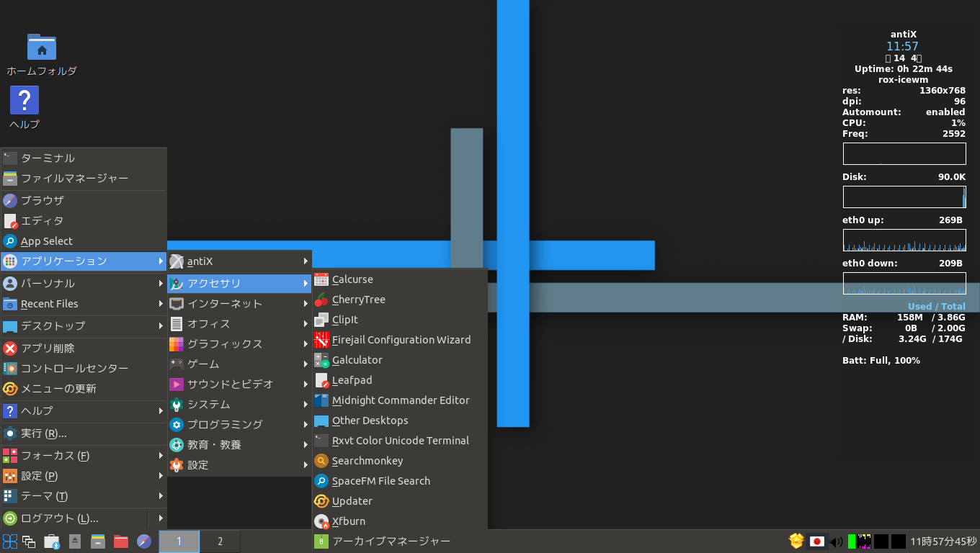
Task: Expand the 設定 (P) submenu in main menu
Action: tap(84, 476)
